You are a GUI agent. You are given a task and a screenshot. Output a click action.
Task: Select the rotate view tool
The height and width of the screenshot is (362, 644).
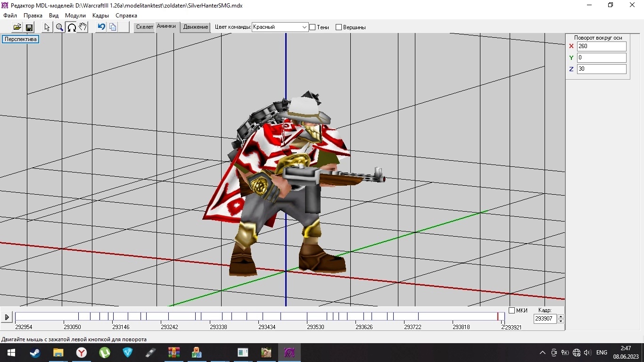[71, 27]
